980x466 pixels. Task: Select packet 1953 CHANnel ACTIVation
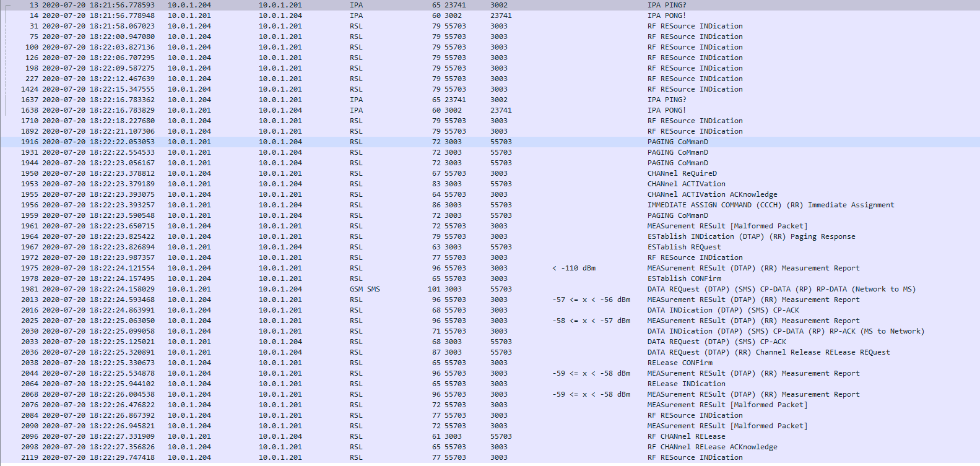pos(686,184)
